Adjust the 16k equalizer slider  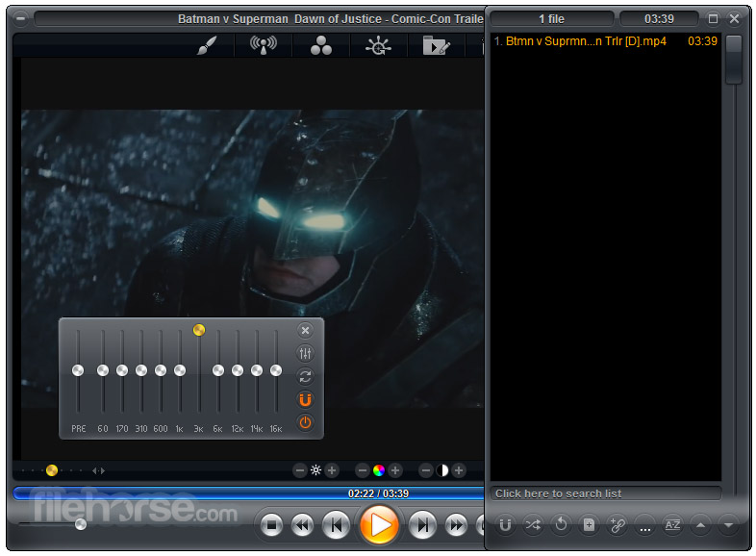(276, 370)
